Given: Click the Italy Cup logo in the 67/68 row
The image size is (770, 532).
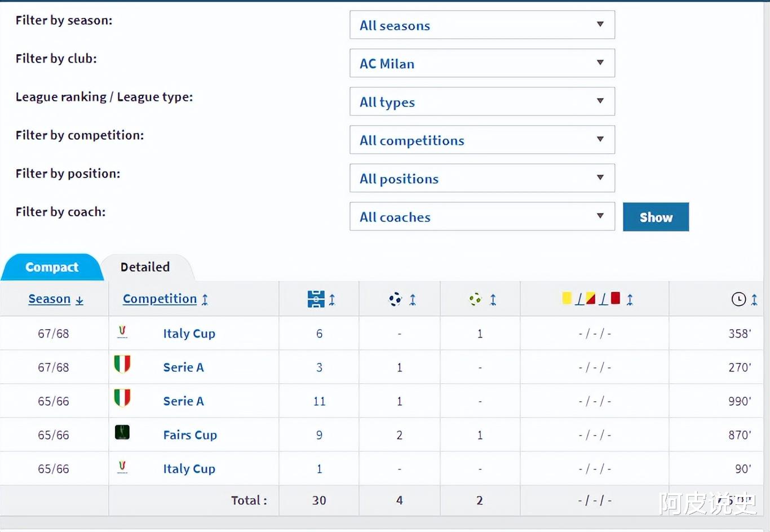Looking at the screenshot, I should tap(122, 332).
